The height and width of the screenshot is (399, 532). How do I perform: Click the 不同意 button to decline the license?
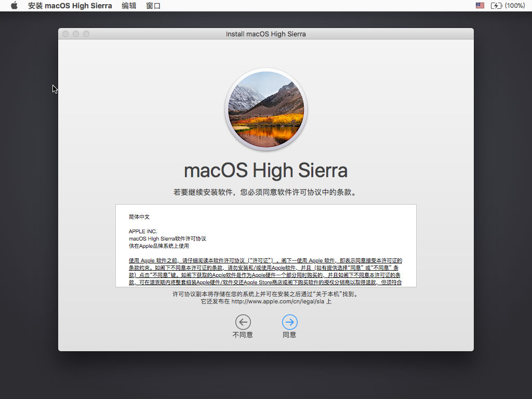[243, 327]
